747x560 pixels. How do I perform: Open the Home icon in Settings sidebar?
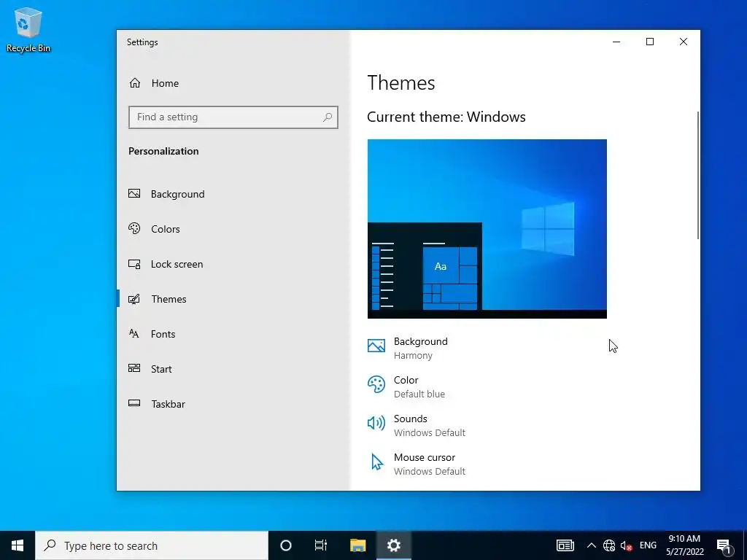pyautogui.click(x=135, y=83)
